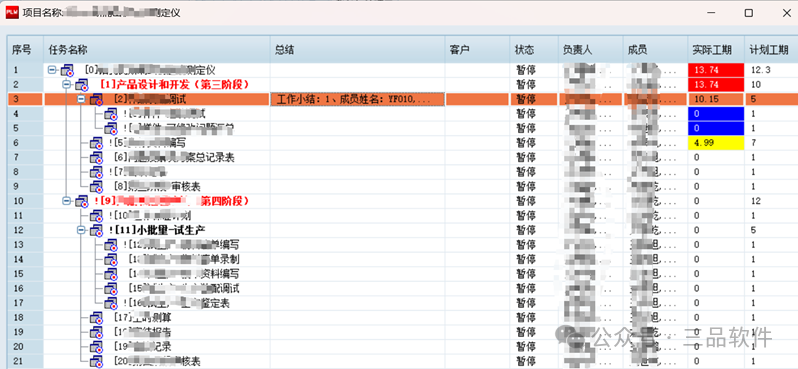
Task: Click the 暂停 status in row 12
Action: pos(526,230)
